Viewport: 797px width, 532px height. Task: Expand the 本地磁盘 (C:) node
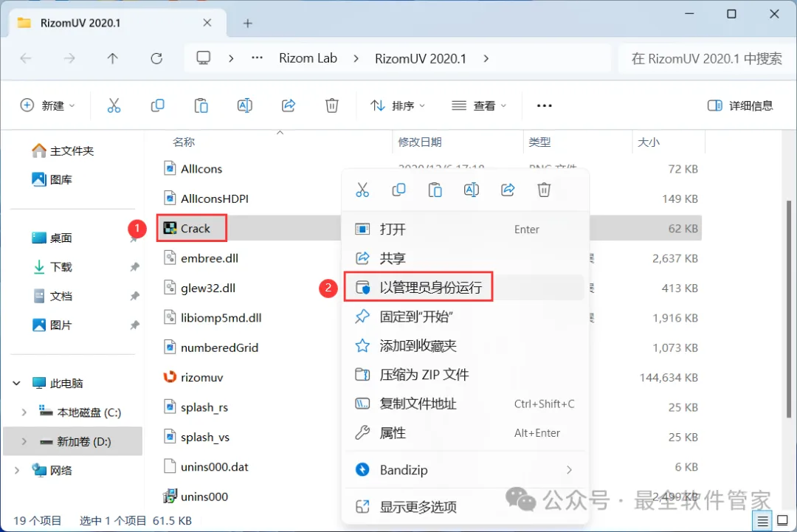pos(24,412)
